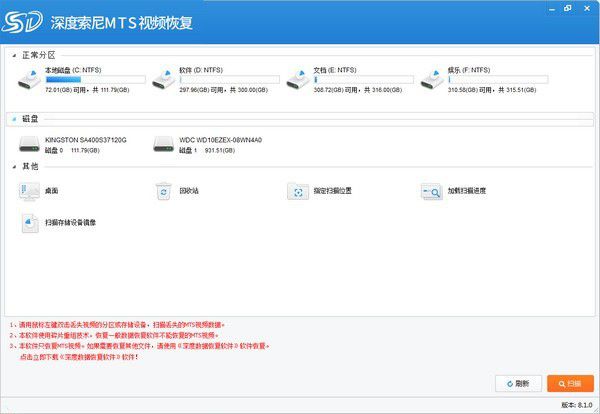Select the entertainment F: drive icon
Screen dimensions: 600x414
[x=432, y=79]
